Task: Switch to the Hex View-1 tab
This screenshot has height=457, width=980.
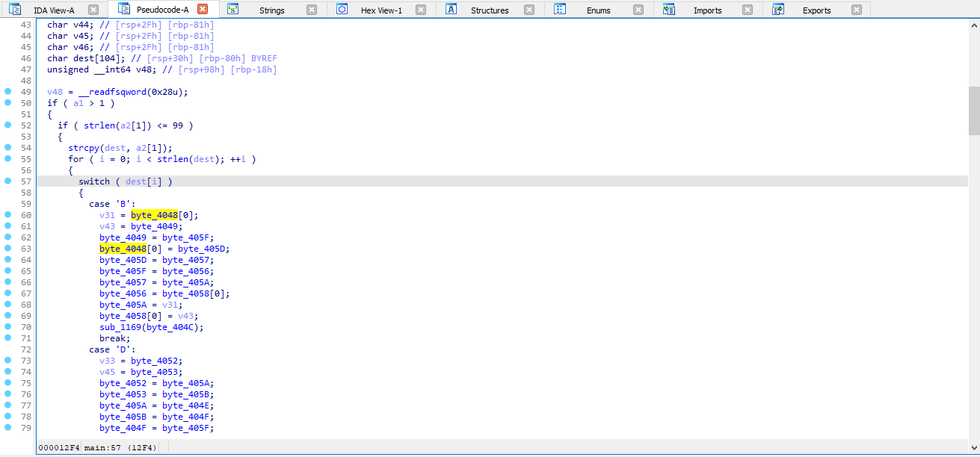Action: point(381,10)
